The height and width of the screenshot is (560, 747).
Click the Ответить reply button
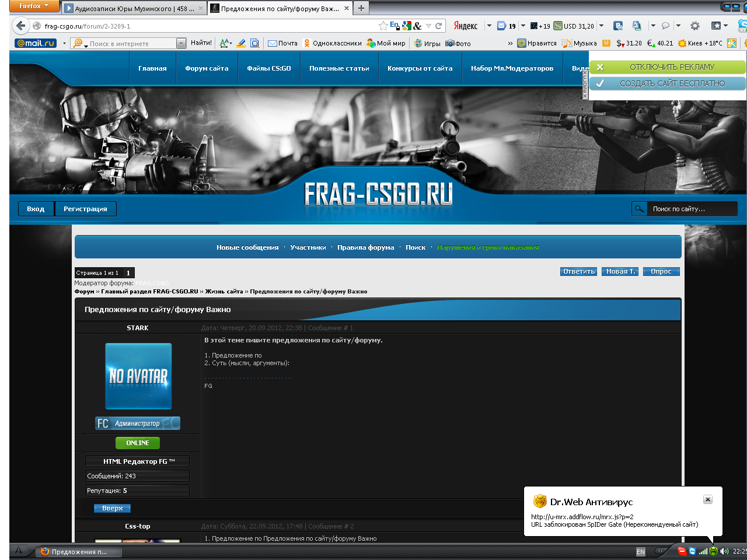(x=579, y=271)
